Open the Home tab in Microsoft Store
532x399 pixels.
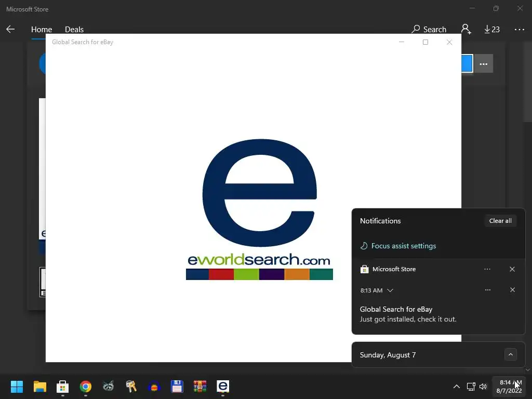[42, 30]
